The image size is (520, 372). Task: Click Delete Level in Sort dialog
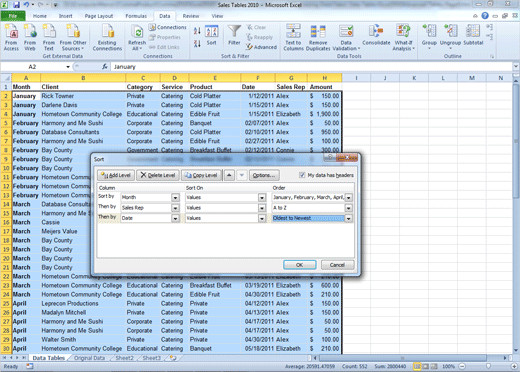pyautogui.click(x=158, y=175)
